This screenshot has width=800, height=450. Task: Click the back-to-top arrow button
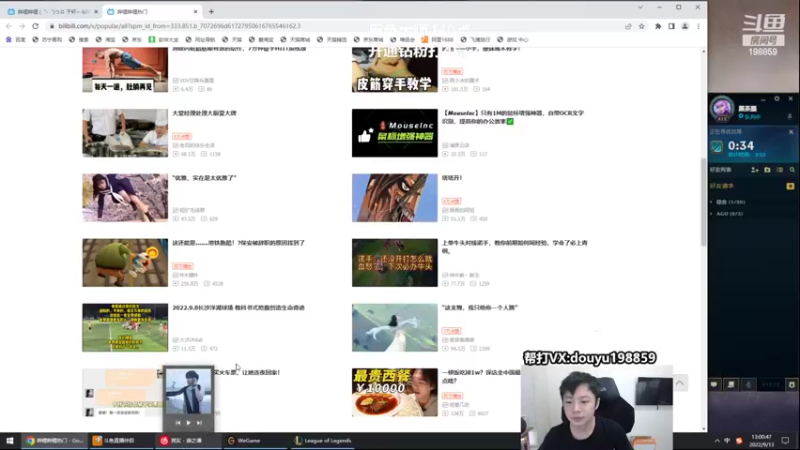680,383
